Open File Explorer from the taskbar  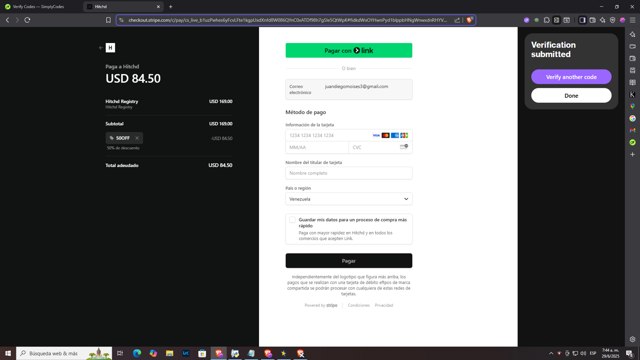point(169,353)
